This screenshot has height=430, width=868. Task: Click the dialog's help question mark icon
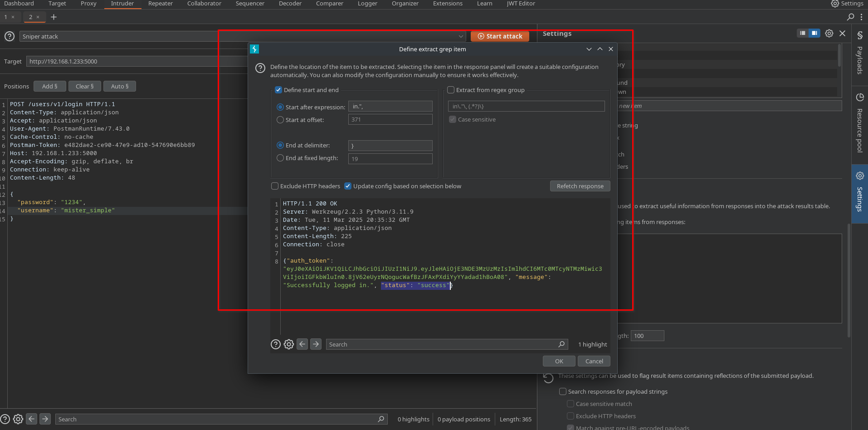tap(260, 68)
